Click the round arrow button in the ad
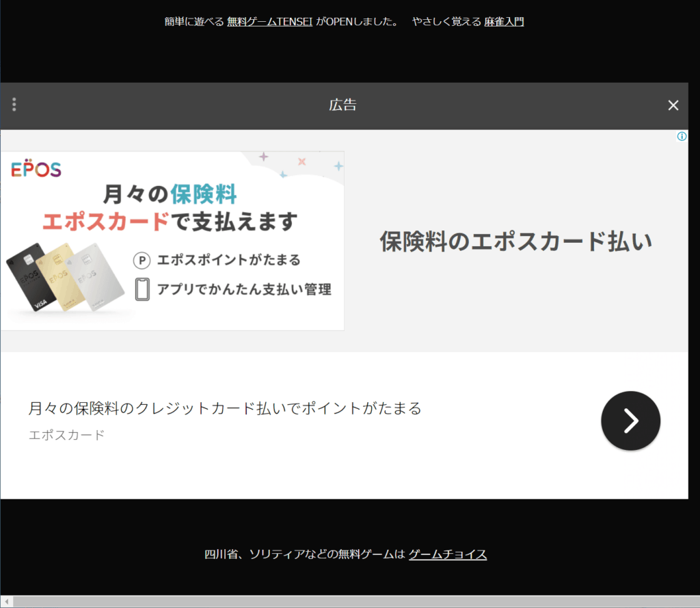Image resolution: width=700 pixels, height=608 pixels. (630, 421)
